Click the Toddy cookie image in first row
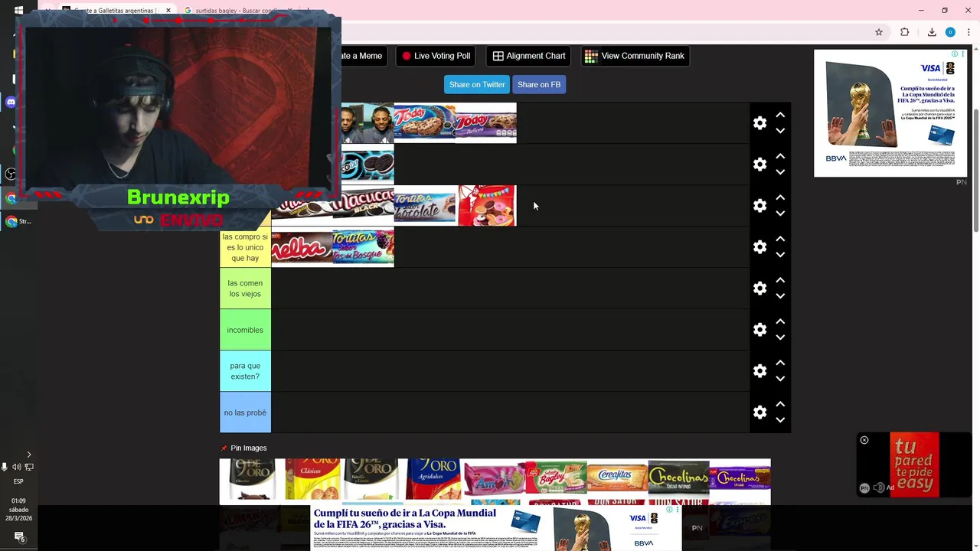This screenshot has height=551, width=980. click(424, 123)
